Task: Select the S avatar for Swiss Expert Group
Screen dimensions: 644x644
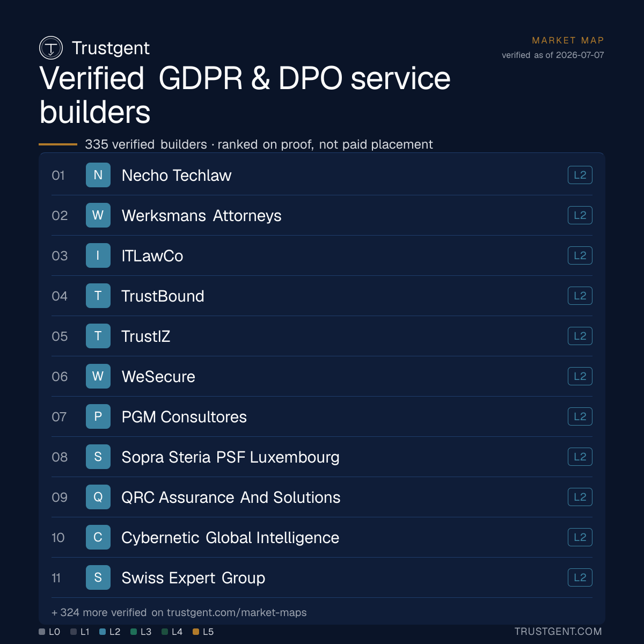Action: click(98, 577)
